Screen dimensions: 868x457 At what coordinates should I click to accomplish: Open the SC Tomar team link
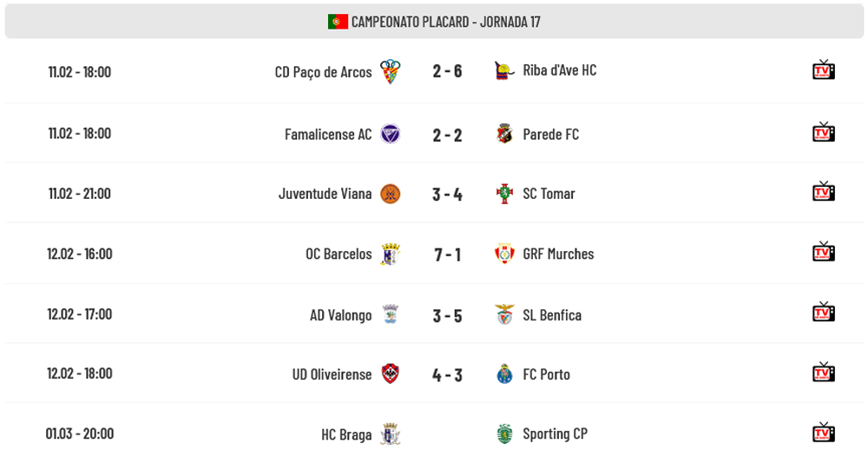(x=549, y=194)
